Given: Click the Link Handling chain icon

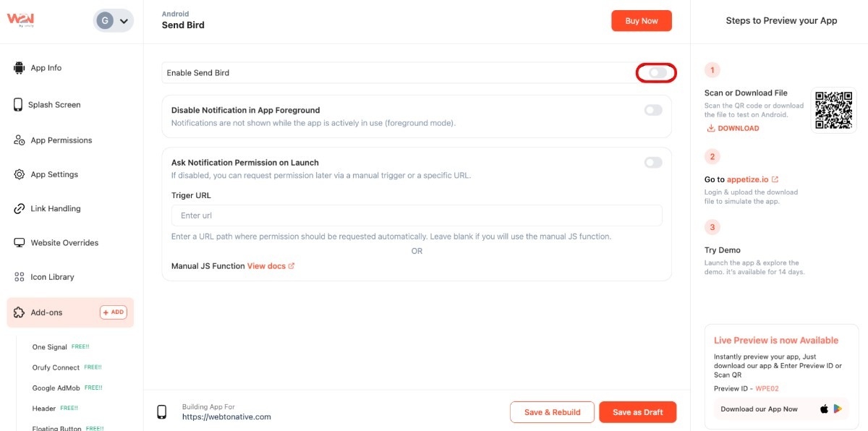Looking at the screenshot, I should pos(20,209).
